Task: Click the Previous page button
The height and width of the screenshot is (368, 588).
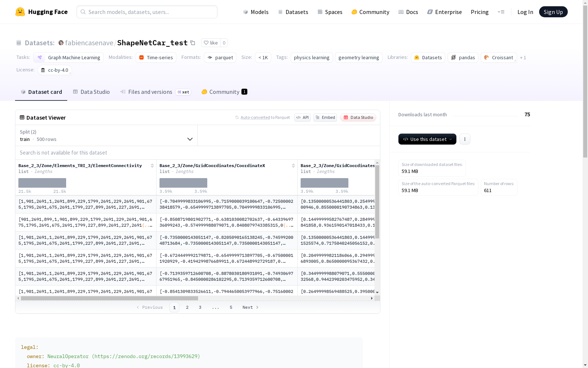Action: coord(150,307)
